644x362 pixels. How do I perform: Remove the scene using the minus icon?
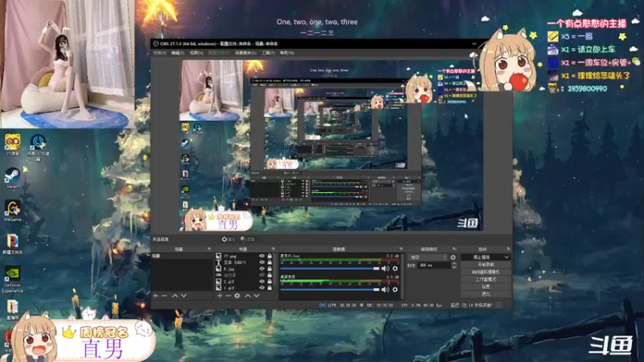(x=164, y=295)
